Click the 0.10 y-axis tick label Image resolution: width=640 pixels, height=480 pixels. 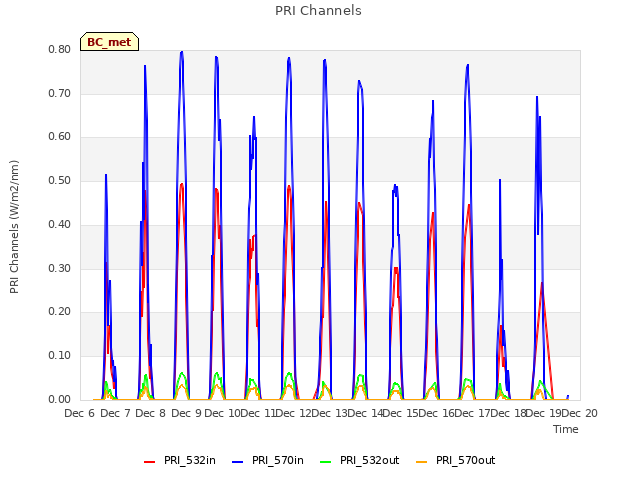pyautogui.click(x=60, y=356)
